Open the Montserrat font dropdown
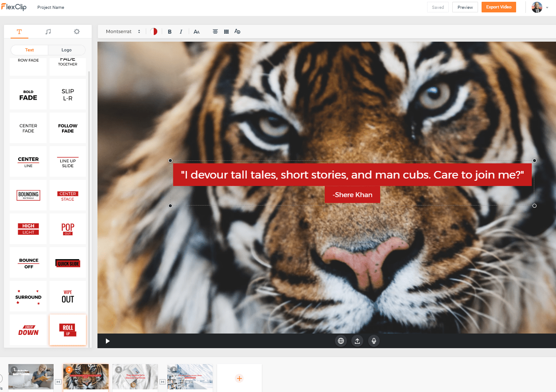The height and width of the screenshot is (392, 556). [123, 31]
